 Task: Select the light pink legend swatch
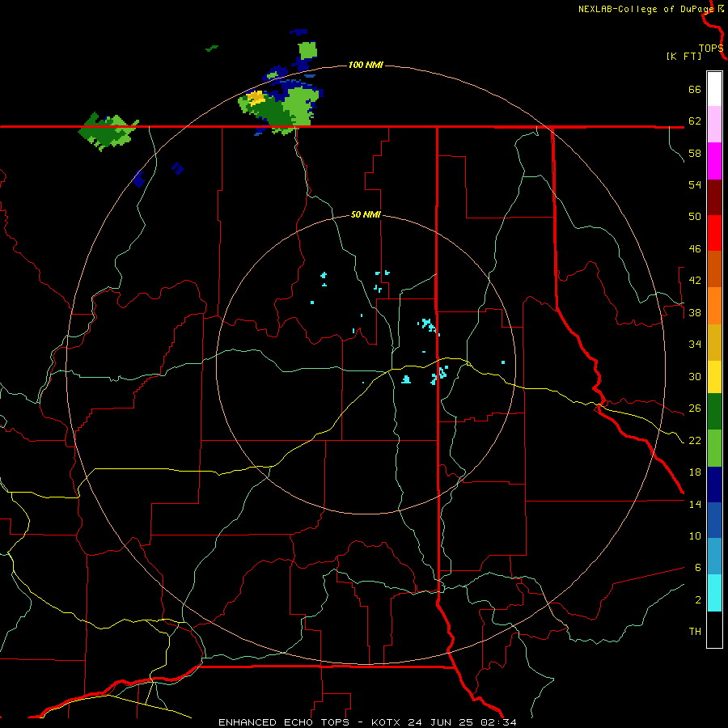point(714,124)
